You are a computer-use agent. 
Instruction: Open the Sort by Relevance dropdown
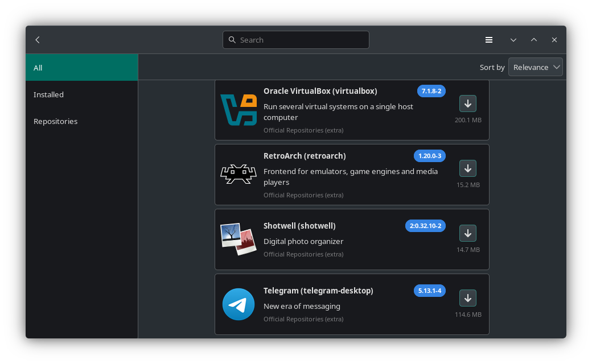[535, 67]
